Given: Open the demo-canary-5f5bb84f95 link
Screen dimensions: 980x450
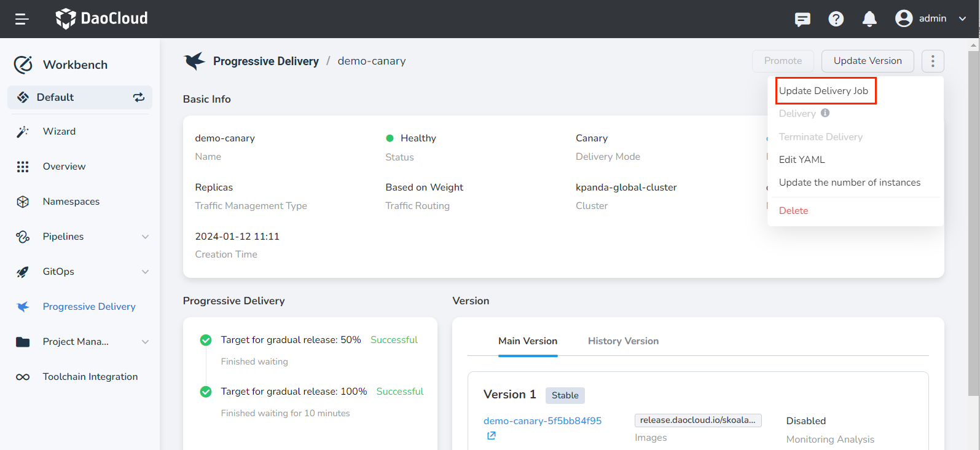Looking at the screenshot, I should tap(542, 421).
